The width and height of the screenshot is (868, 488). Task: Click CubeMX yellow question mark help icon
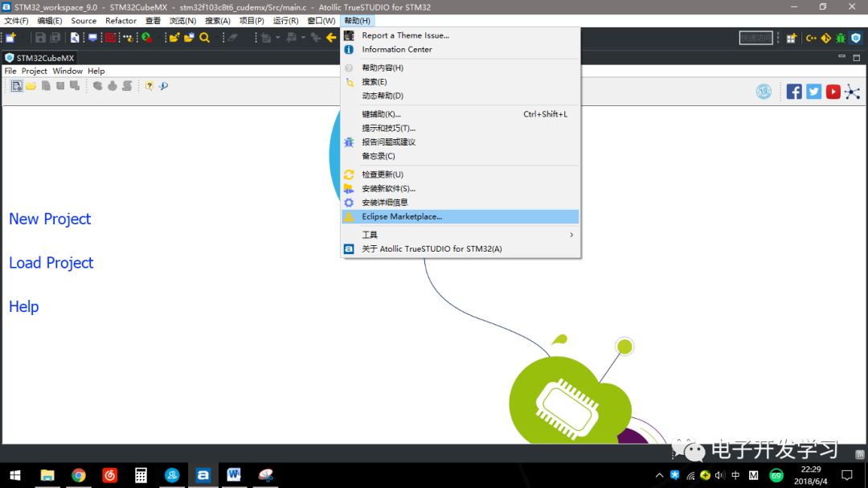149,86
